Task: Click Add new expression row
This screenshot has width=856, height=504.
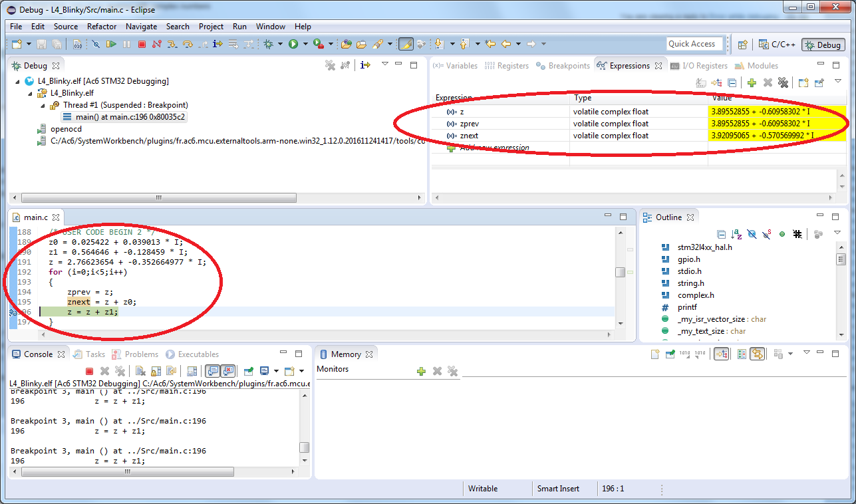Action: coord(495,148)
